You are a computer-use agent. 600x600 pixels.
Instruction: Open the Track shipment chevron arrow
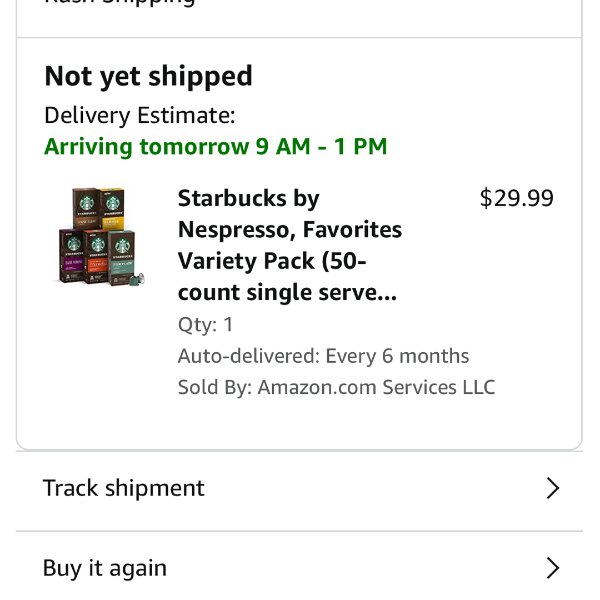553,488
